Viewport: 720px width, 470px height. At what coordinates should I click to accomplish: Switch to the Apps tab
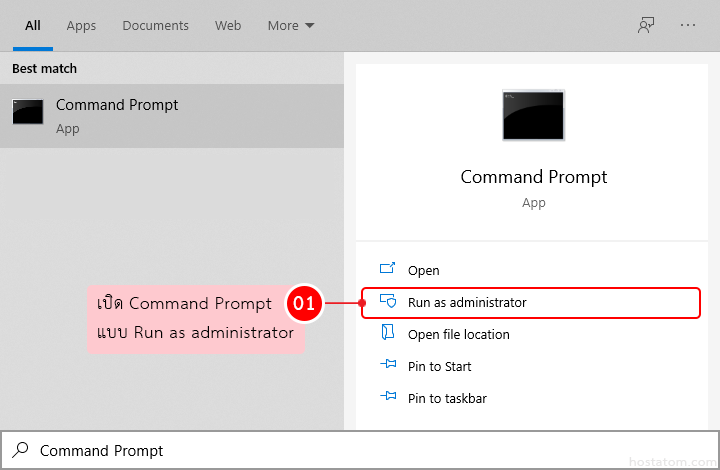pyautogui.click(x=81, y=25)
